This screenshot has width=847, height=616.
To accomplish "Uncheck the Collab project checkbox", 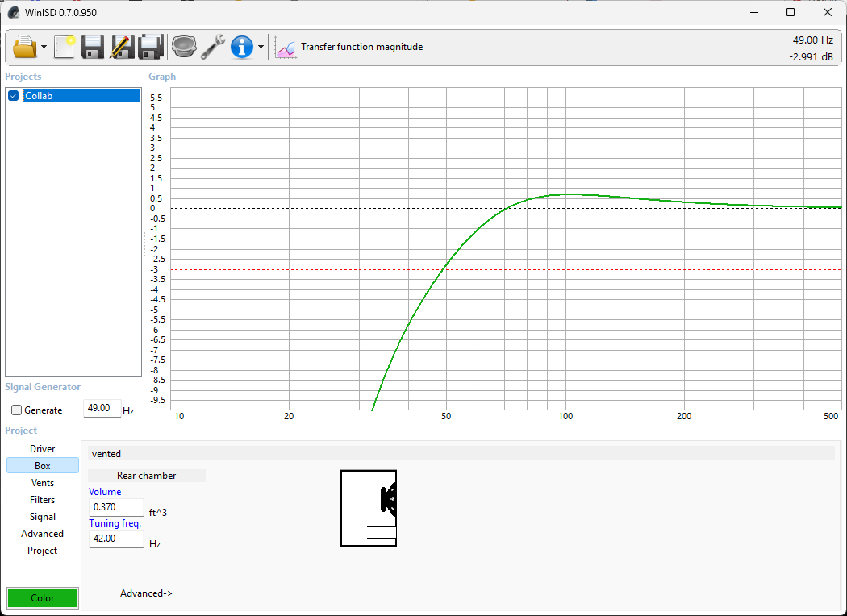I will pos(14,96).
